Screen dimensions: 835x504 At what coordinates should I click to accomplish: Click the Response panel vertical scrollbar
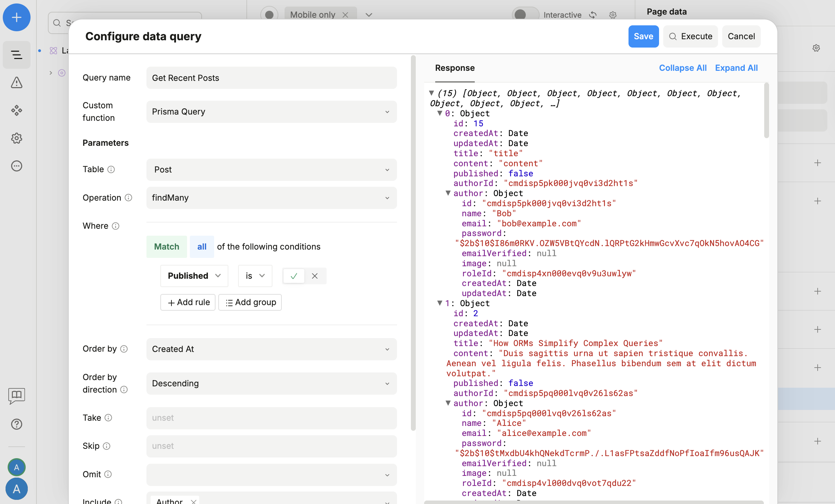(766, 110)
